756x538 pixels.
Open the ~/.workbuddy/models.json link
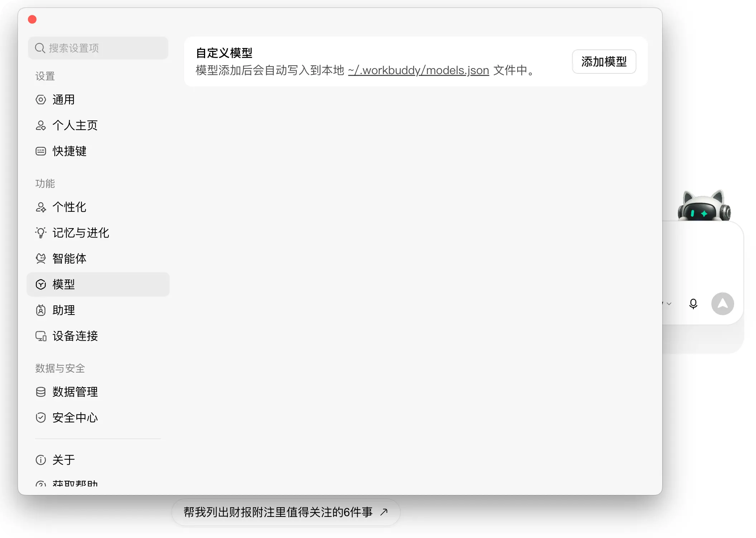(418, 70)
